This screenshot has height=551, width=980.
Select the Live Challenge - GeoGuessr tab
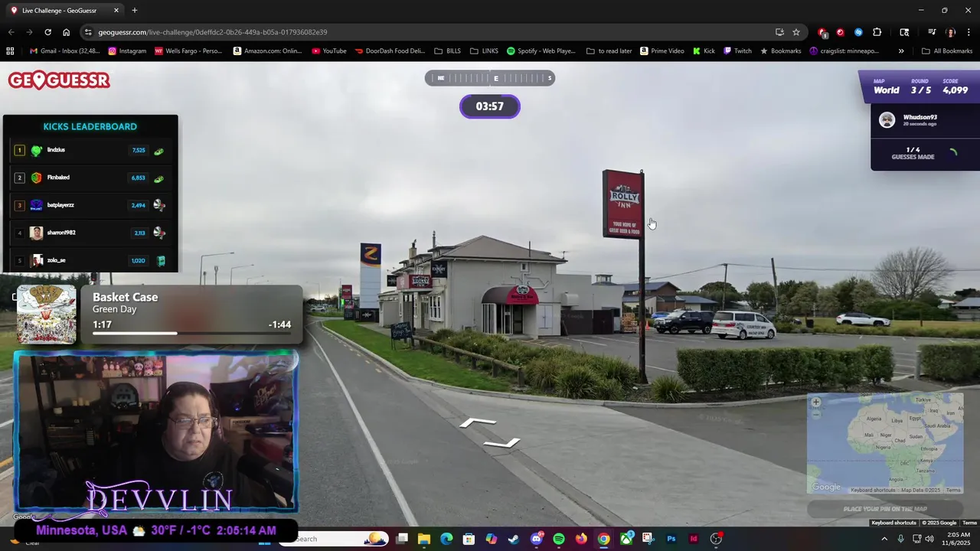coord(65,11)
